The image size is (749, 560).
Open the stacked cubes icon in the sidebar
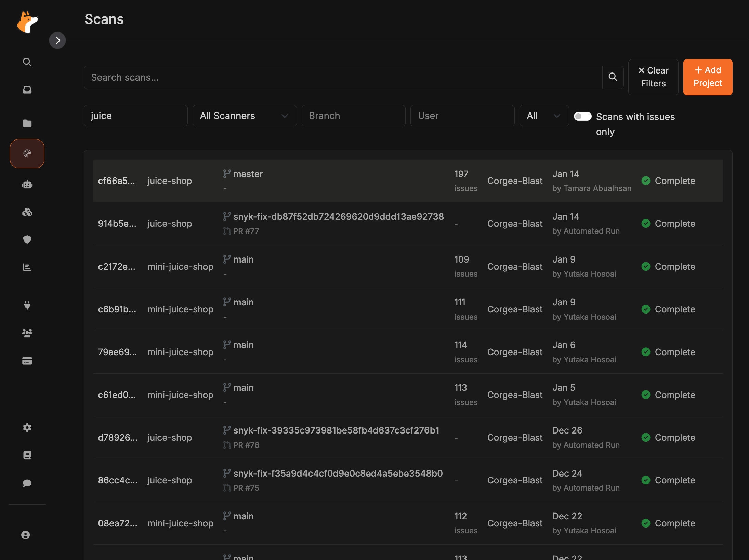point(27,212)
